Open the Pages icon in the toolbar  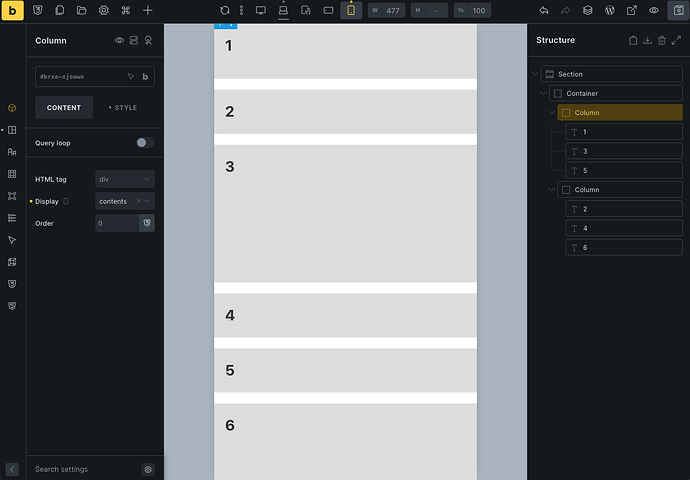59,10
